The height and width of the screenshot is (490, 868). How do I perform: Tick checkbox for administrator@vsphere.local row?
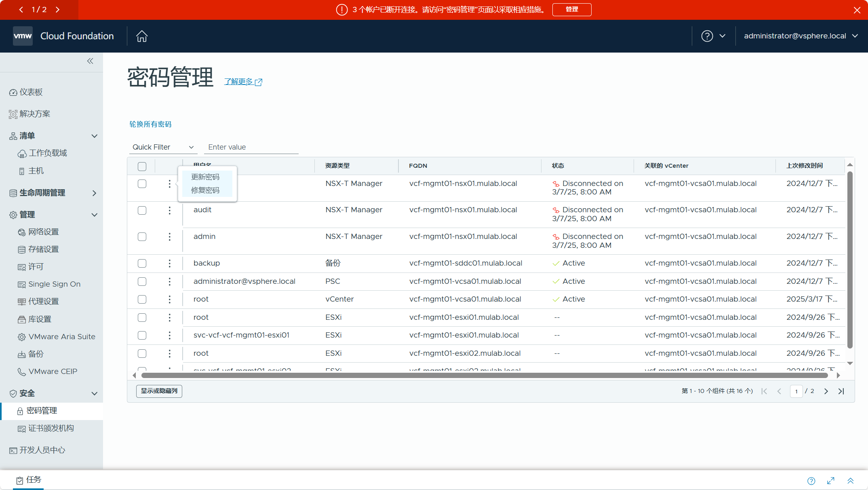(142, 281)
